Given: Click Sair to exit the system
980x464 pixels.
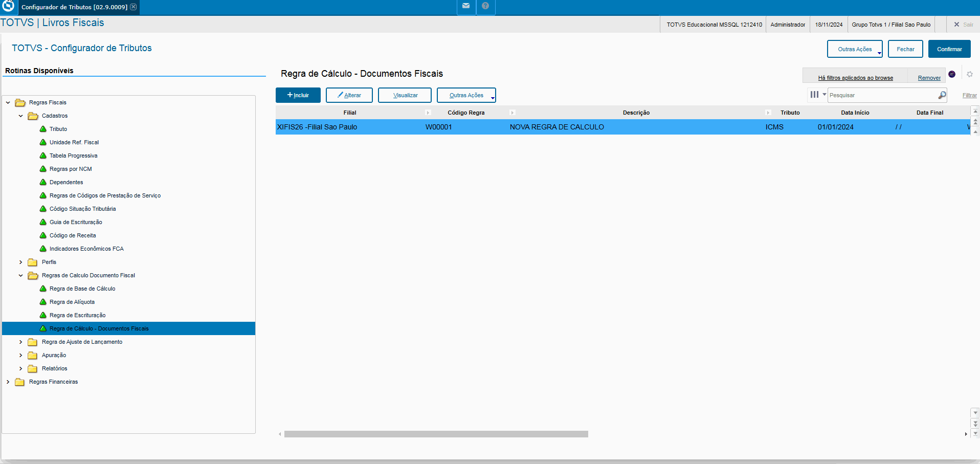Looking at the screenshot, I should click(964, 25).
